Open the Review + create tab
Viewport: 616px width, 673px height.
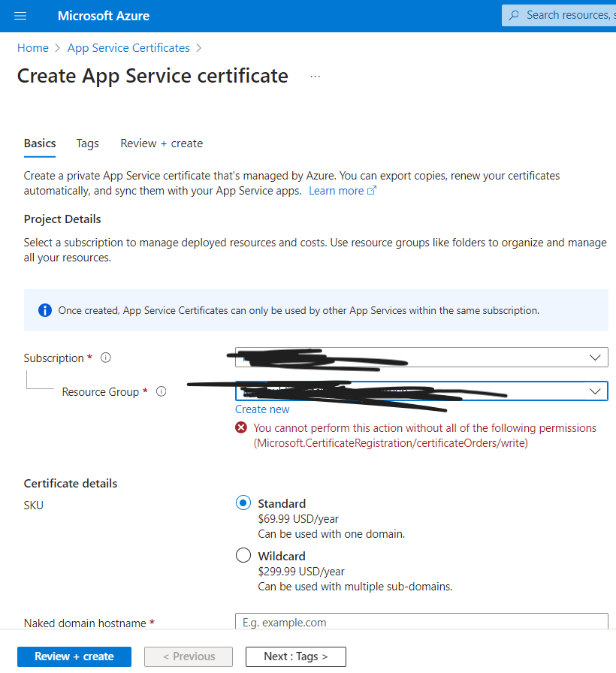[x=161, y=143]
